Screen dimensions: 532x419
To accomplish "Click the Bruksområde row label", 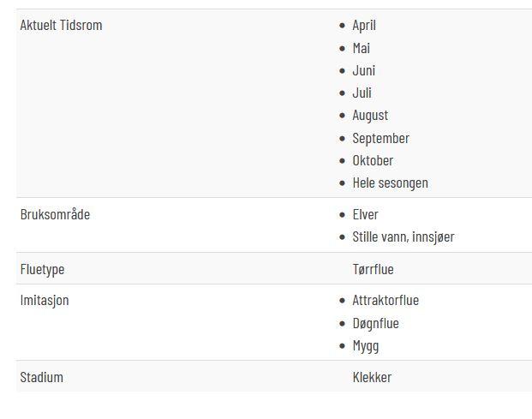I will pos(55,215).
